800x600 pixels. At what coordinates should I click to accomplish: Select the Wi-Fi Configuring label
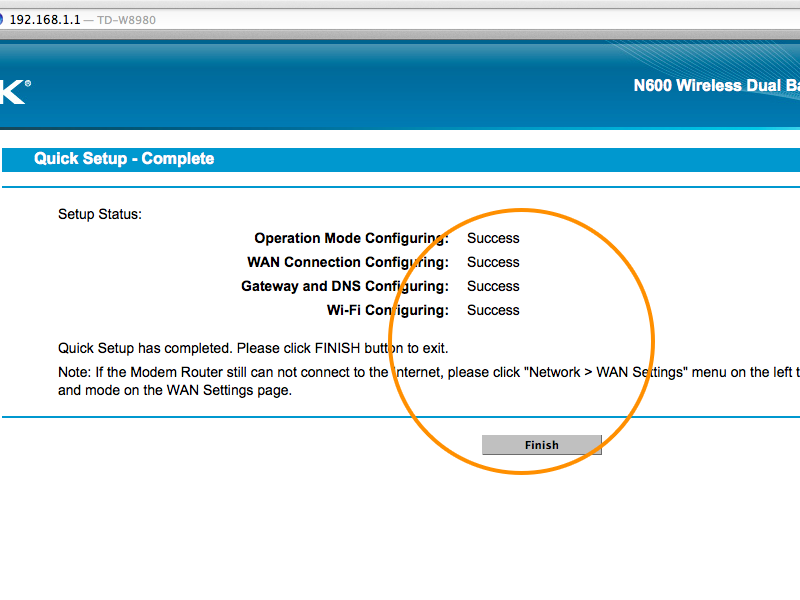coord(387,310)
